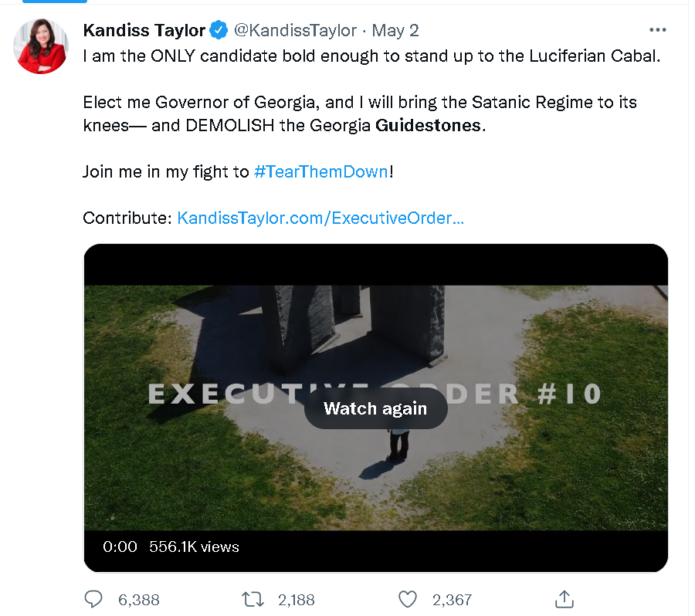
Task: Follow the #TearThemDown hashtag
Action: 320,171
